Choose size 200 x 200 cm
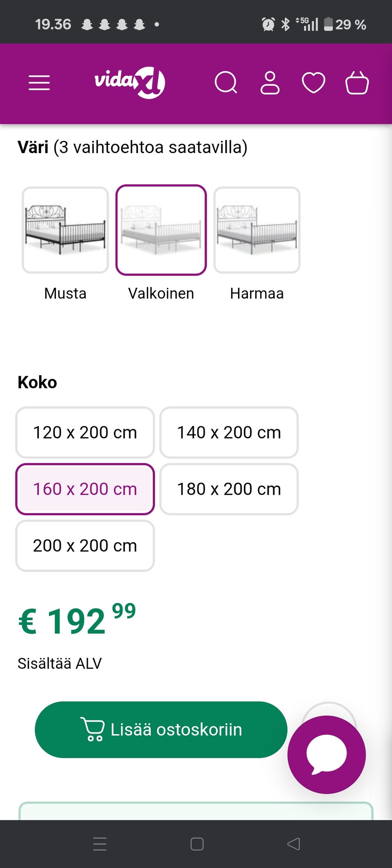This screenshot has height=868, width=392. 85,546
